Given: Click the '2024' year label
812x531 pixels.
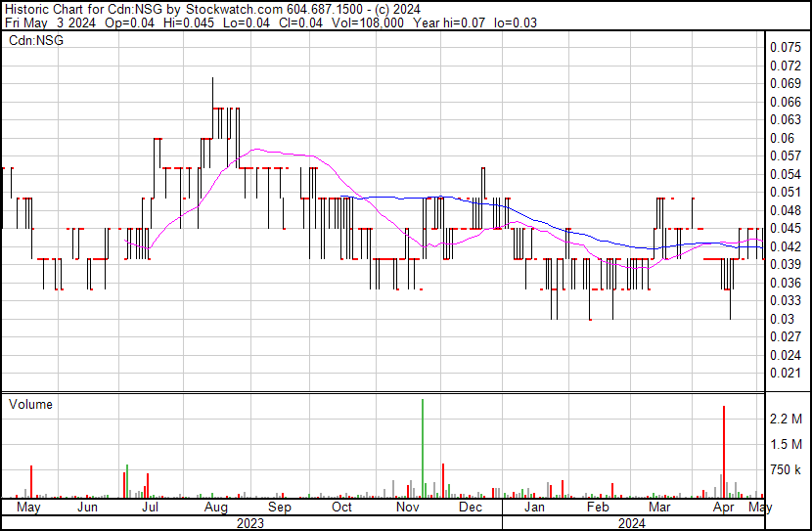Looking at the screenshot, I should [632, 523].
